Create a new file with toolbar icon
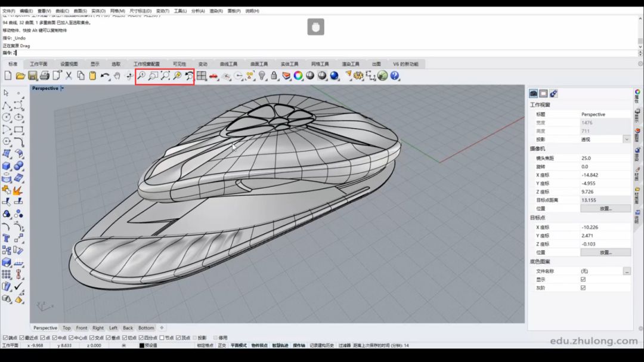This screenshot has height=362, width=644. [8, 76]
